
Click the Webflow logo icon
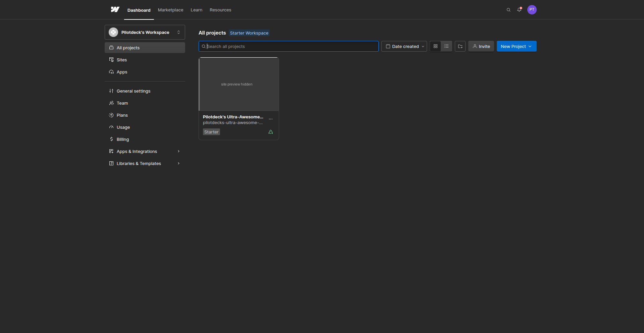[x=115, y=10]
